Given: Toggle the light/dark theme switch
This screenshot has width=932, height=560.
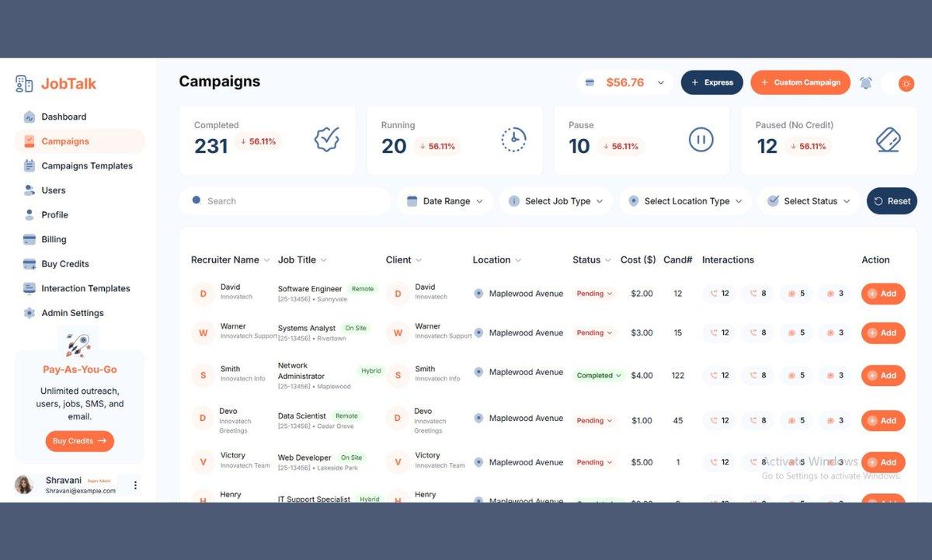Looking at the screenshot, I should pos(899,83).
